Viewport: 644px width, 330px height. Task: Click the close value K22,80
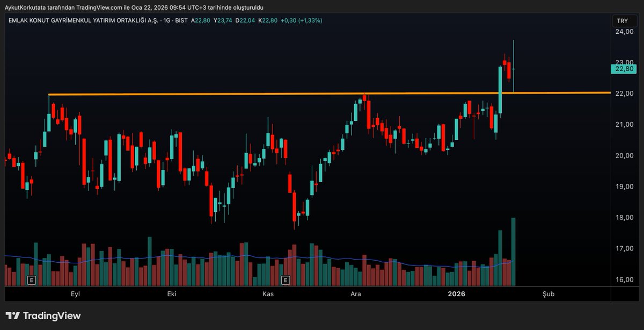267,20
